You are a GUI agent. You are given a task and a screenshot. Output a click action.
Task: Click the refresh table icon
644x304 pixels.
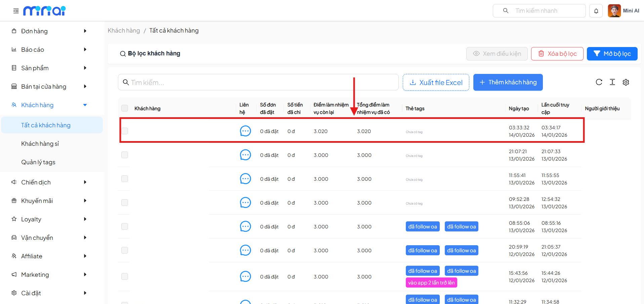coord(599,82)
